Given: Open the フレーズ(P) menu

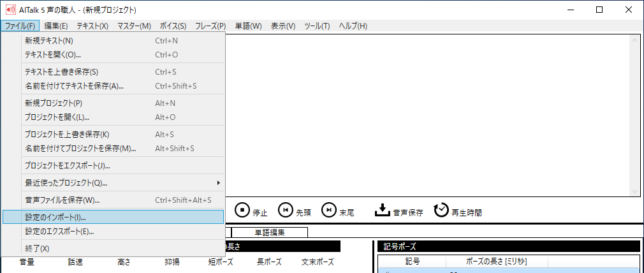Looking at the screenshot, I should [x=210, y=26].
